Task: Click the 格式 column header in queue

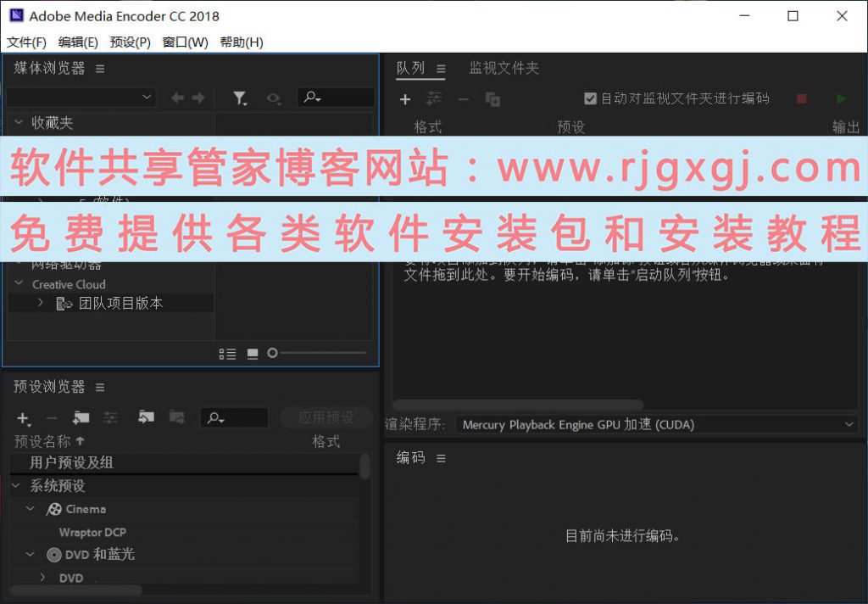Action: click(427, 127)
